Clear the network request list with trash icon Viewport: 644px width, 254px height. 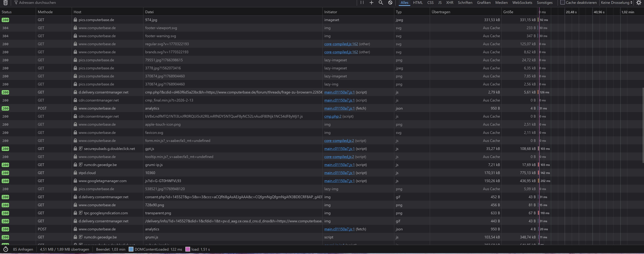tap(5, 3)
